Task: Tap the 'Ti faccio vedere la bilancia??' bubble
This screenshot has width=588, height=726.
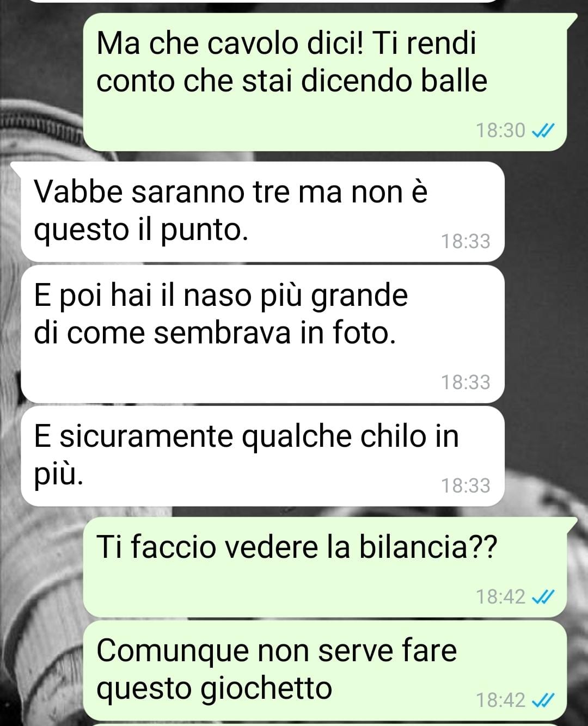Action: (x=325, y=567)
